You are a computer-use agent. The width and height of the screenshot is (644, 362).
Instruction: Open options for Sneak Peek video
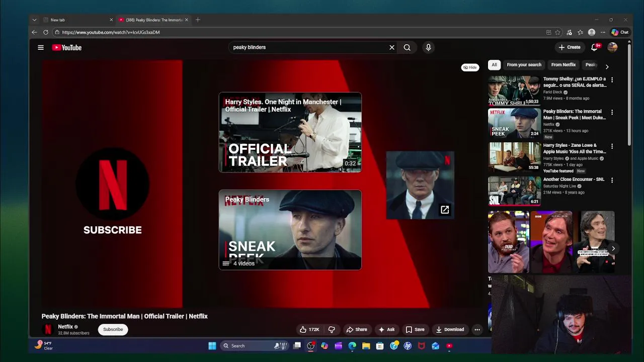coord(612,113)
